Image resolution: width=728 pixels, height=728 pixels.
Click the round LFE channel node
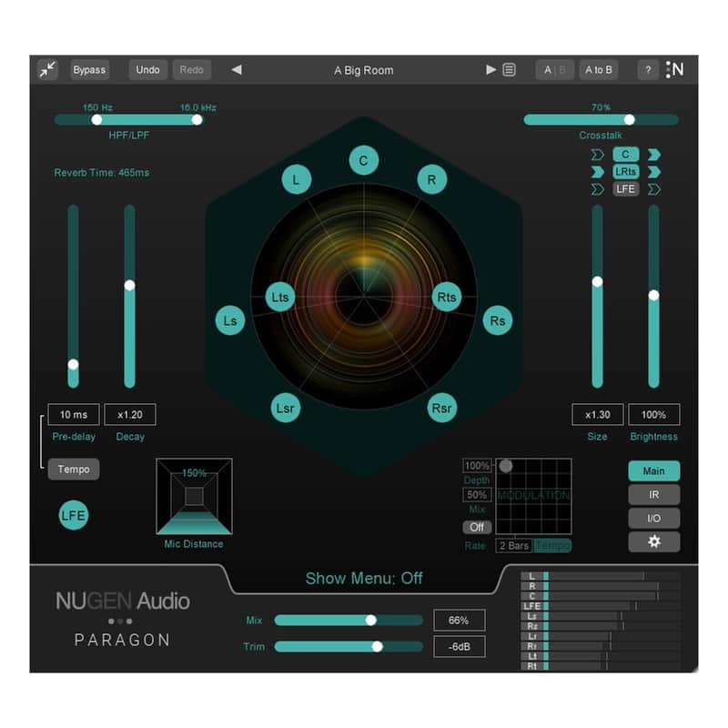[x=74, y=515]
